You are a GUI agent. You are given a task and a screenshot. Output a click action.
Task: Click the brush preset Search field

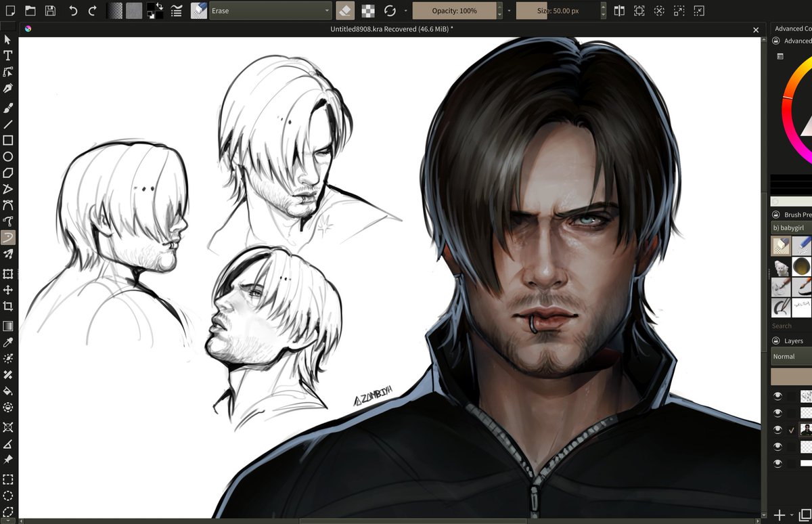(792, 326)
